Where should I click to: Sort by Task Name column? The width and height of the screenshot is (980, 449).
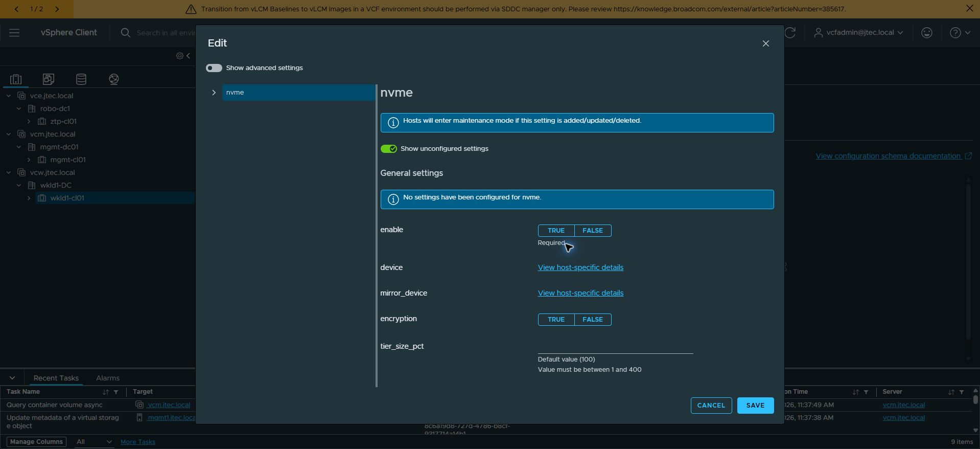[106, 392]
